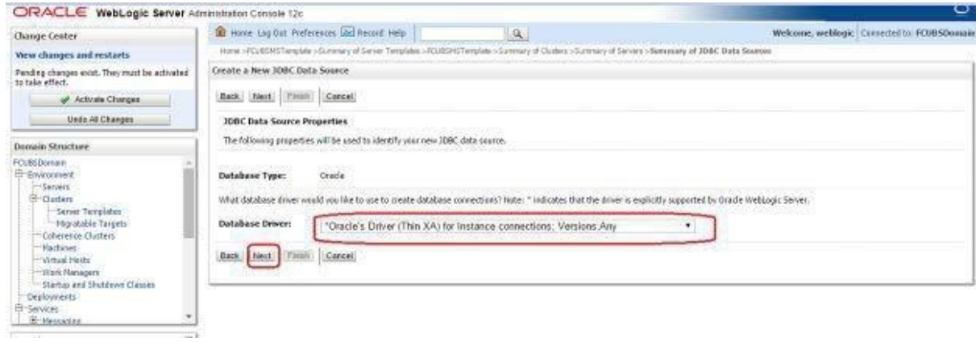
Task: Click Next above JDBC Data Source Properties
Action: (261, 96)
